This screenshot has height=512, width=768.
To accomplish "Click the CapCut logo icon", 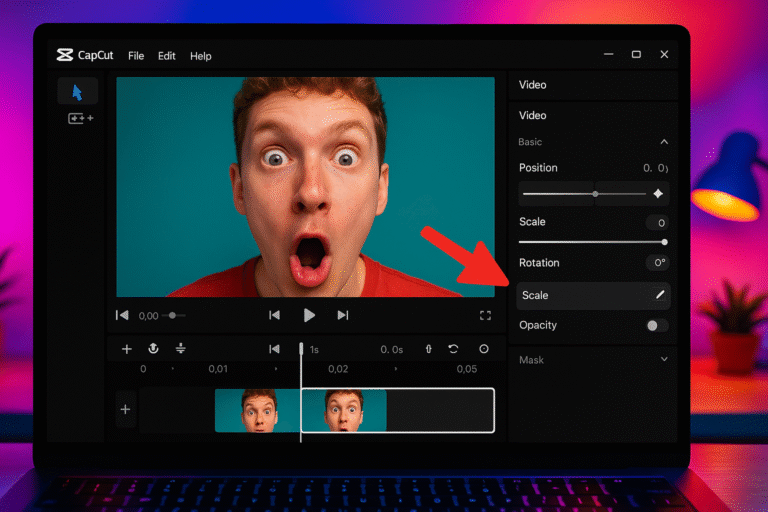I will 65,55.
